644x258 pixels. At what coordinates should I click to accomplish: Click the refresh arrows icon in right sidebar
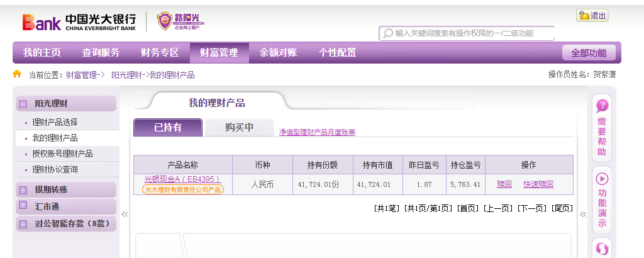pyautogui.click(x=602, y=249)
